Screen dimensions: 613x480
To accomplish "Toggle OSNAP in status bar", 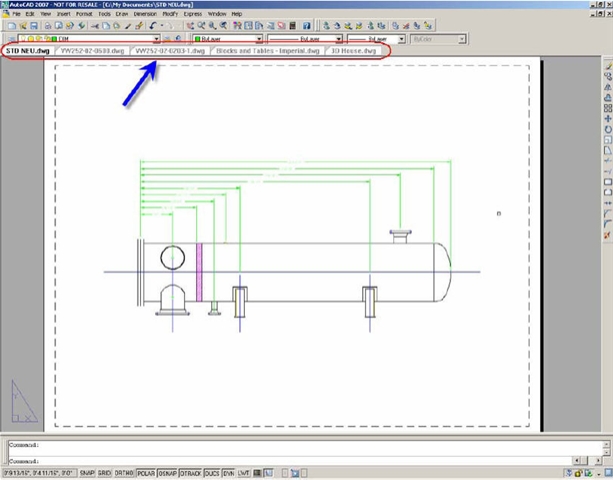I will (167, 473).
